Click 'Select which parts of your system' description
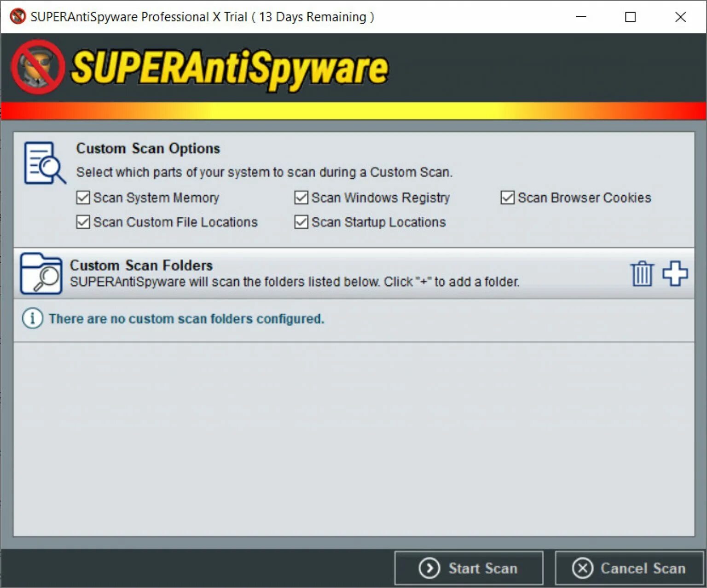Image resolution: width=707 pixels, height=588 pixels. 265,172
